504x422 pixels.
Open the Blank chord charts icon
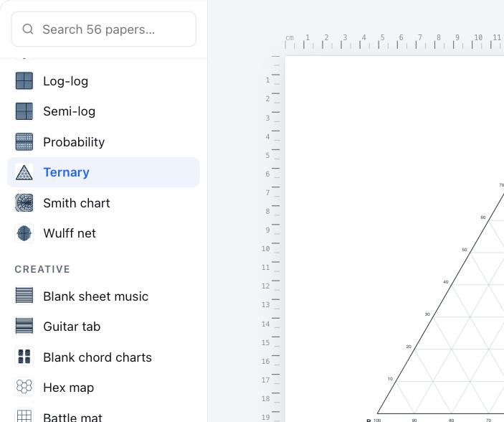pos(24,357)
